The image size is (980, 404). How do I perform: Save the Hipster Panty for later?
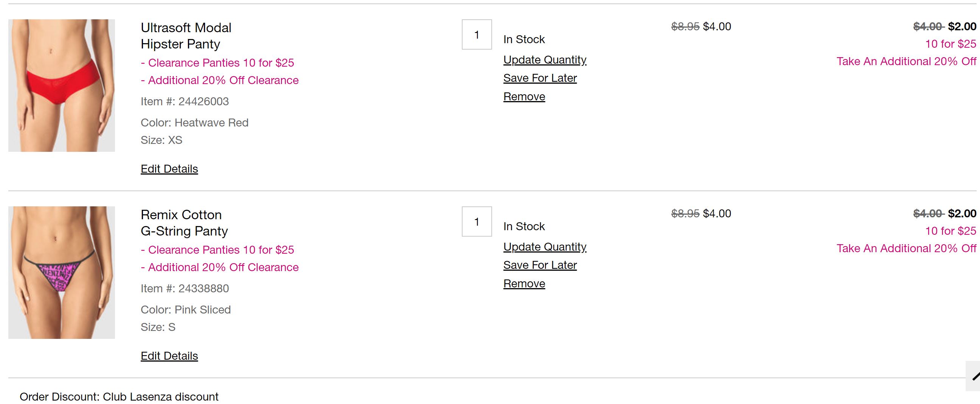(540, 78)
